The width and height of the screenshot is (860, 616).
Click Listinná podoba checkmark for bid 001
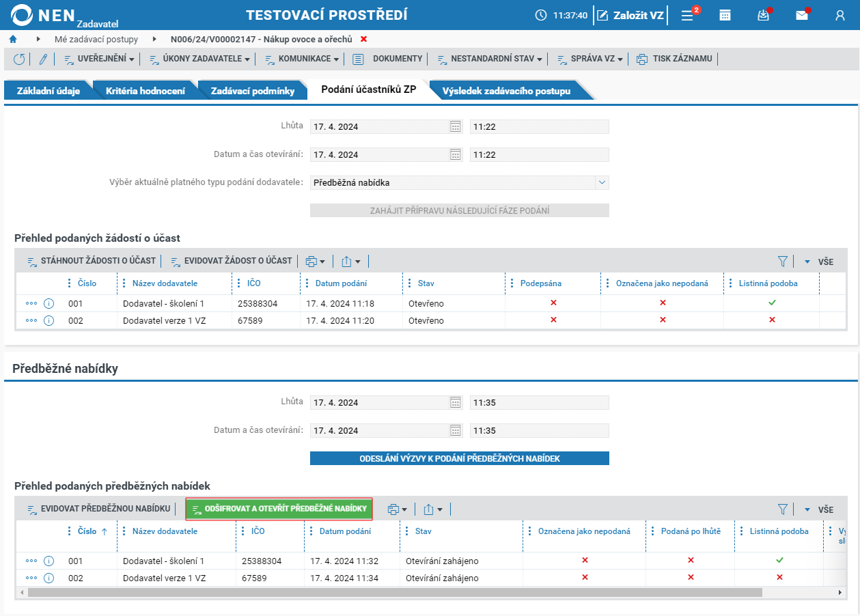(779, 560)
